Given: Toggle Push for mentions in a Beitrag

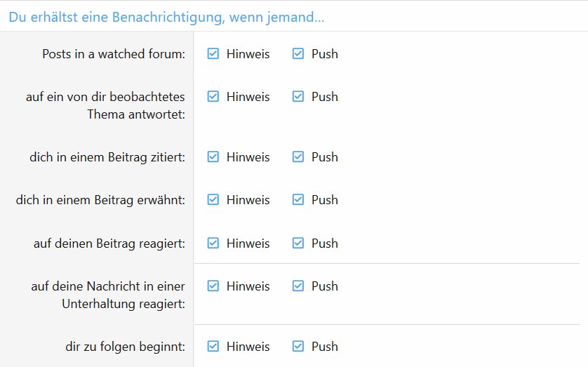Looking at the screenshot, I should (x=298, y=200).
